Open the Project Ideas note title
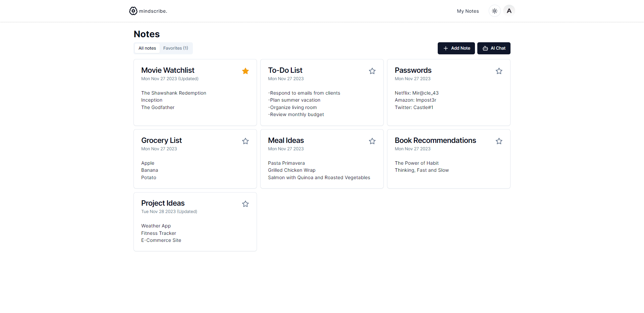Screen dimensions: 644x313 point(163,203)
